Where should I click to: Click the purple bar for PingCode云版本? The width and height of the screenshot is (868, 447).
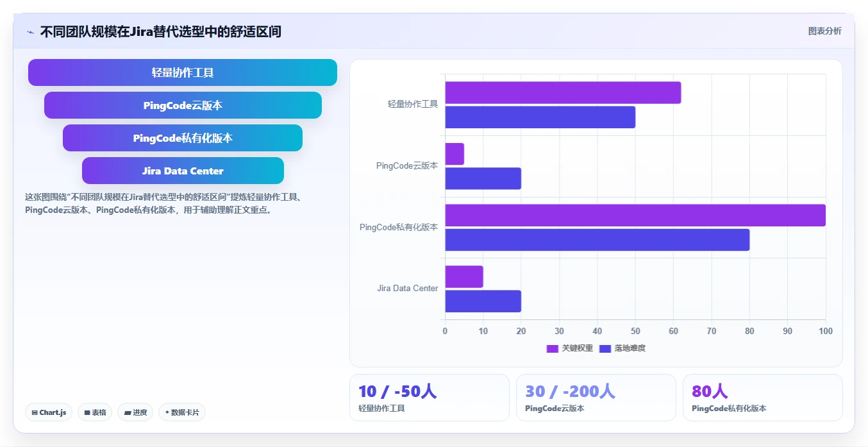click(x=455, y=154)
